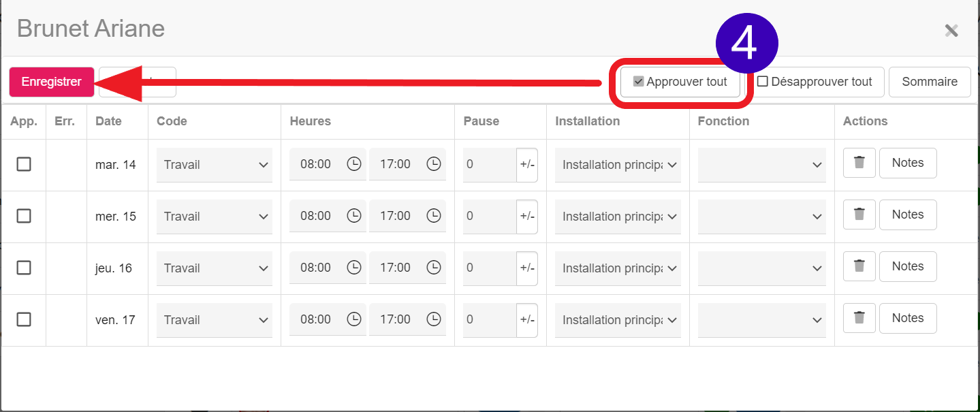Open the Code dropdown for mar. 14
980x412 pixels.
tap(214, 165)
